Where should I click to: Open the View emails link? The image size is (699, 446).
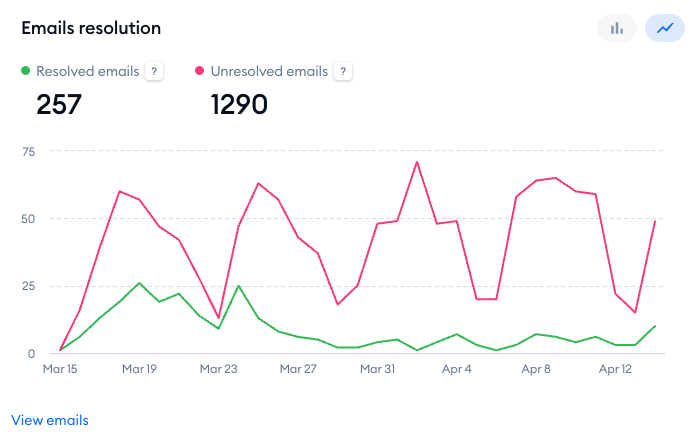pos(50,421)
